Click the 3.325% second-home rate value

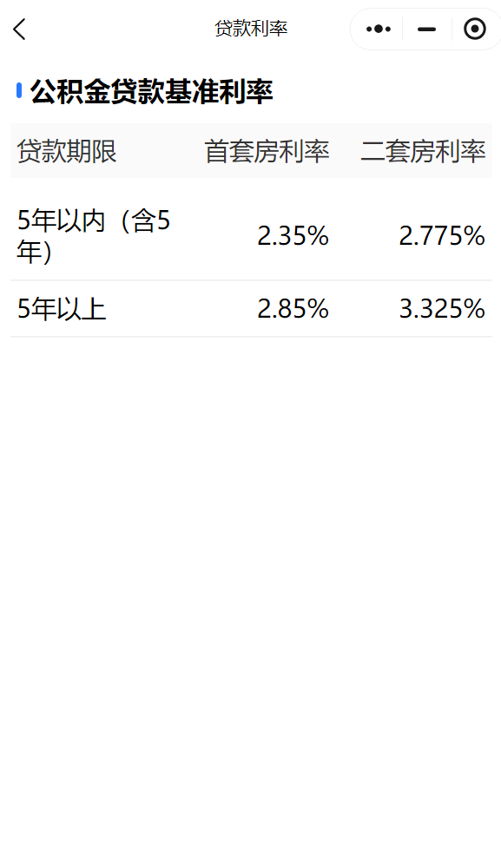pyautogui.click(x=442, y=309)
